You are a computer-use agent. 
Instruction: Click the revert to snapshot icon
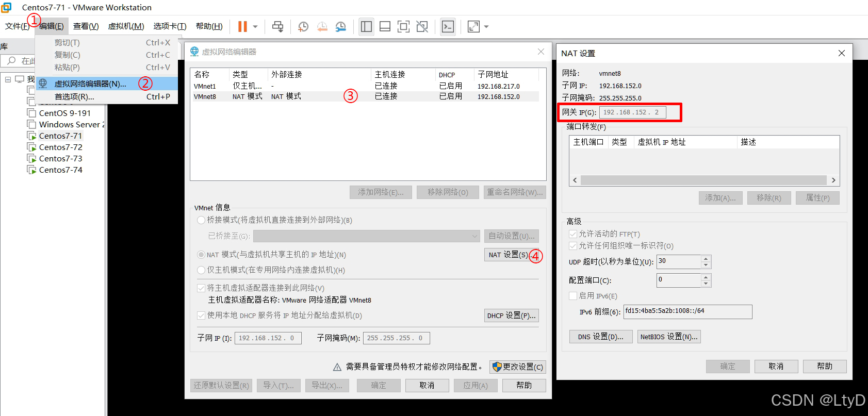pos(322,26)
